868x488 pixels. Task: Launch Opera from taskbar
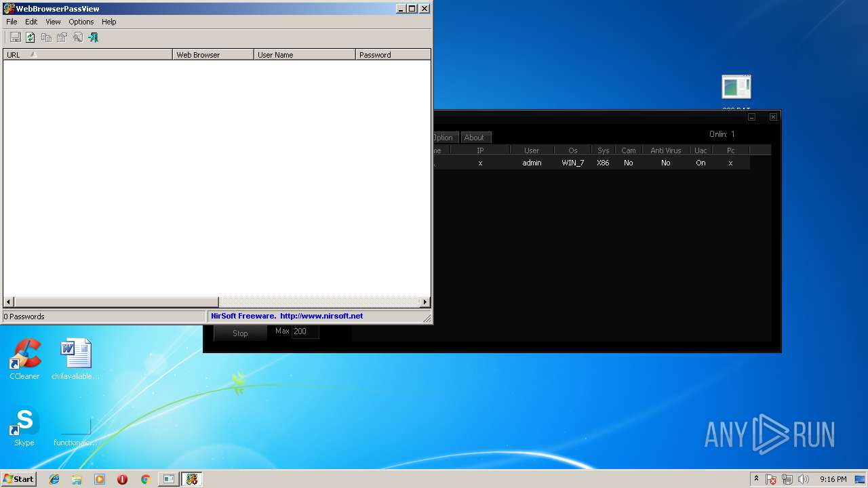click(122, 479)
